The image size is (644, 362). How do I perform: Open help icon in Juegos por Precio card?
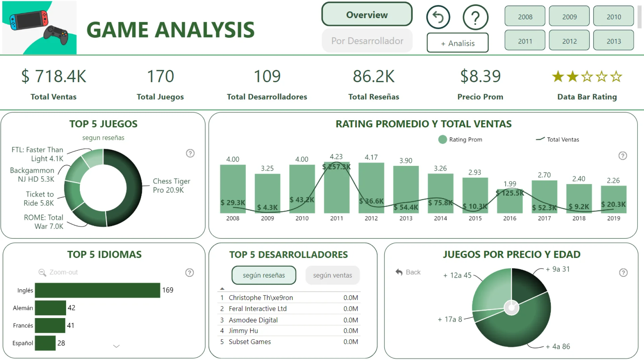623,273
